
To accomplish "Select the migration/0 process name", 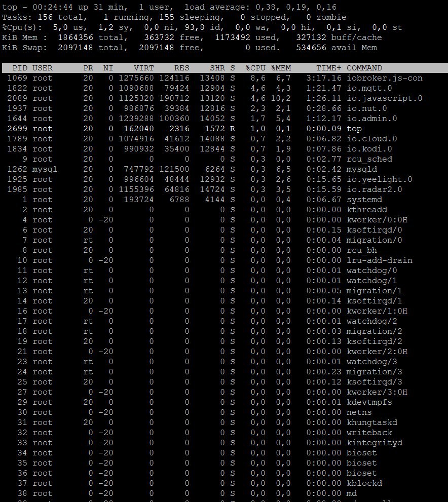I will pyautogui.click(x=375, y=240).
